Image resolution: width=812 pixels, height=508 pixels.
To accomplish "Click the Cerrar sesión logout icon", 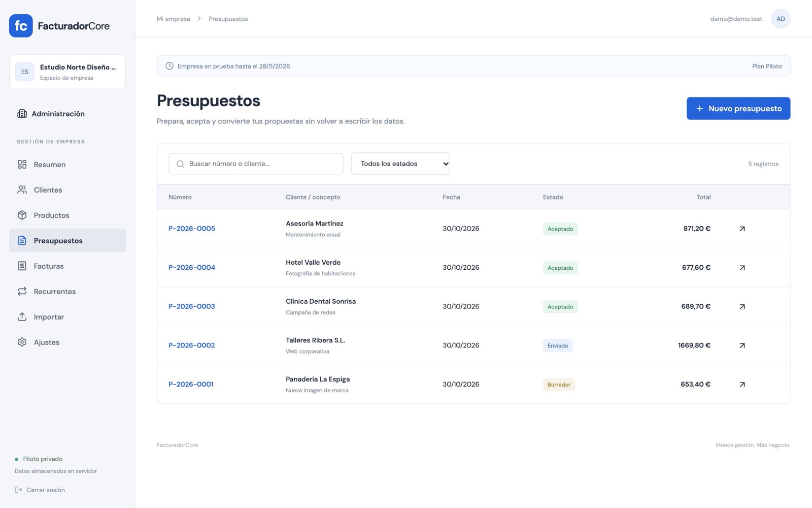I will pos(19,490).
